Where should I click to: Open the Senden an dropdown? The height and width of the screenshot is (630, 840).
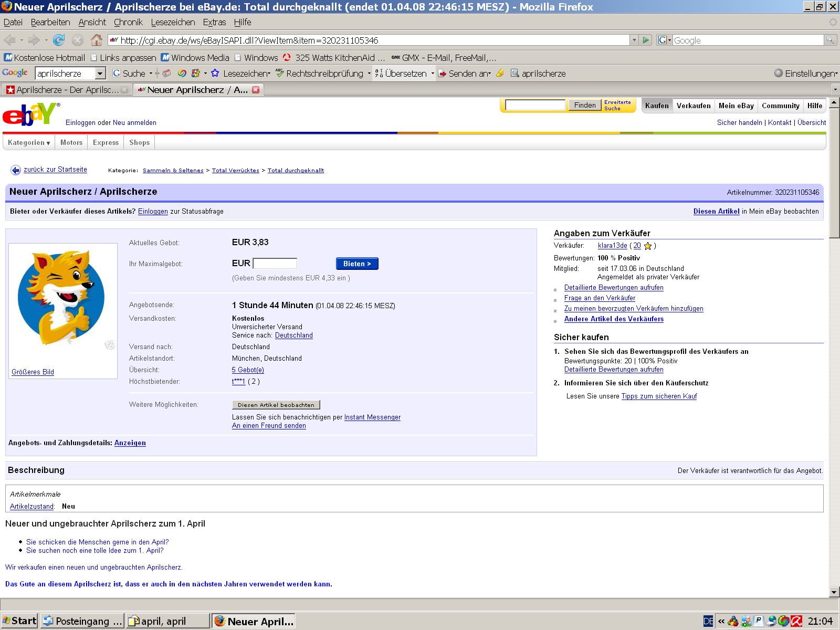489,73
